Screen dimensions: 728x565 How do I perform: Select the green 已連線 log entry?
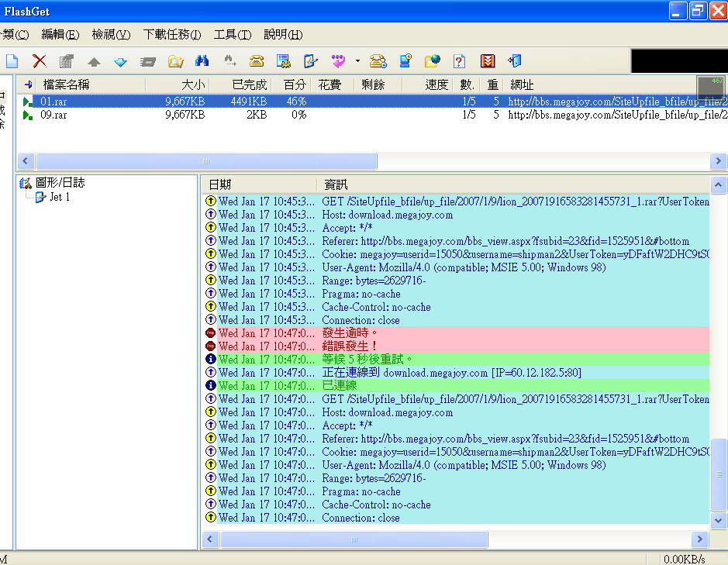pyautogui.click(x=457, y=385)
